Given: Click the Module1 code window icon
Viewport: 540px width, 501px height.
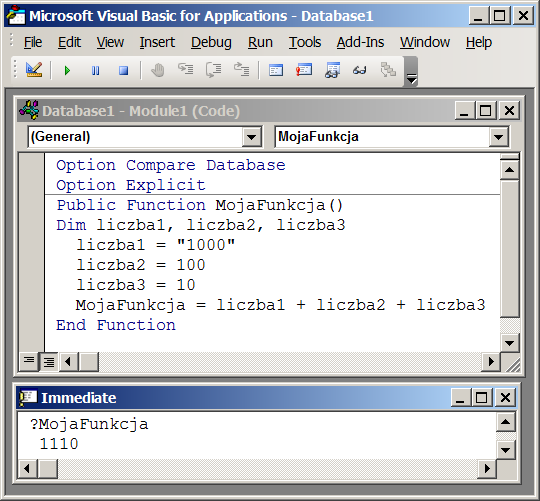Looking at the screenshot, I should pyautogui.click(x=29, y=110).
